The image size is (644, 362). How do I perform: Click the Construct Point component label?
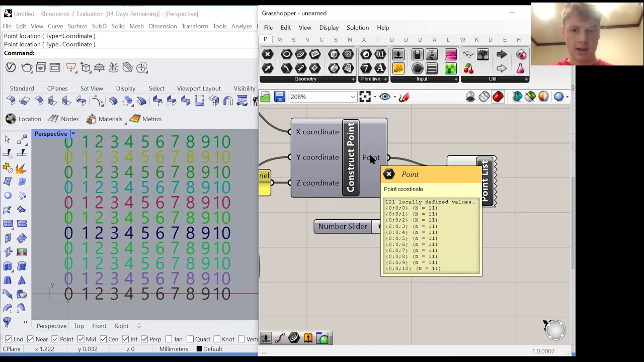(351, 157)
